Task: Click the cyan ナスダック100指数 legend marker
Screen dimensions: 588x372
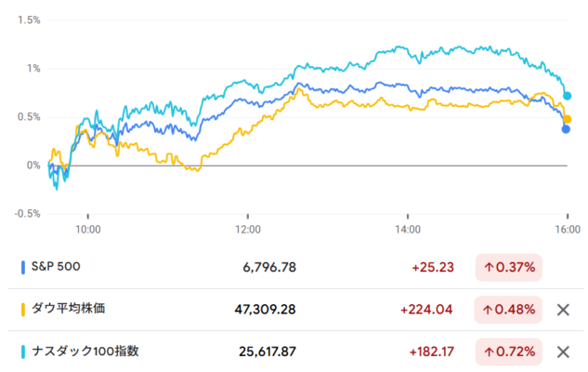Action: pyautogui.click(x=22, y=352)
